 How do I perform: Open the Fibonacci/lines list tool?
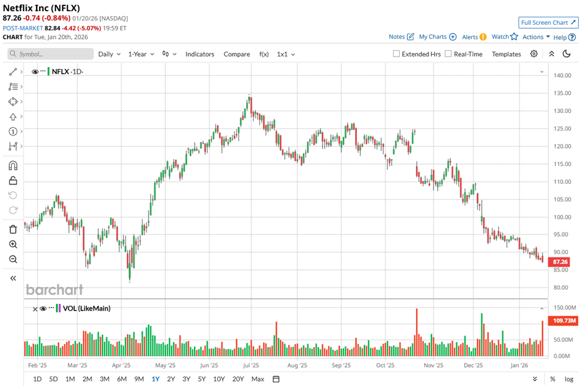(13, 87)
